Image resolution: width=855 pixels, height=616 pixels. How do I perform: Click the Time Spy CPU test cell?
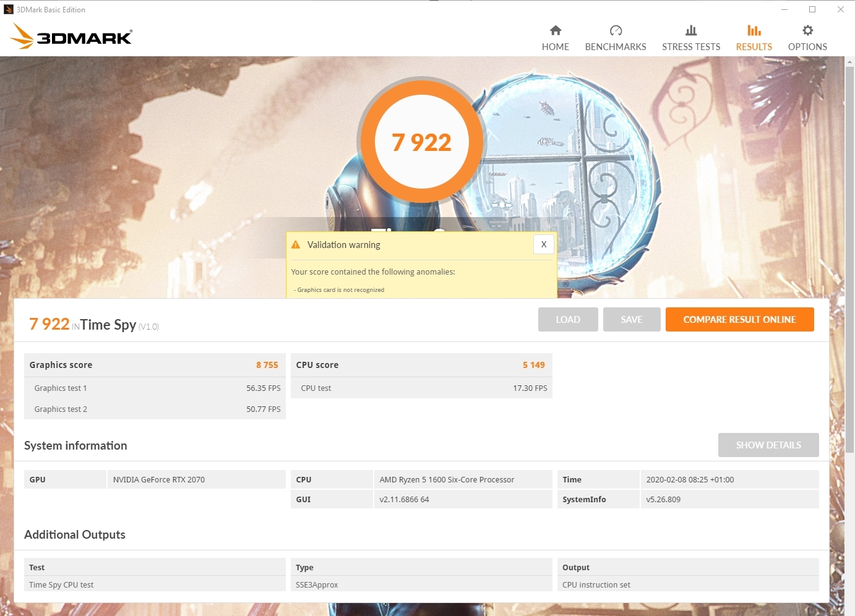point(155,584)
